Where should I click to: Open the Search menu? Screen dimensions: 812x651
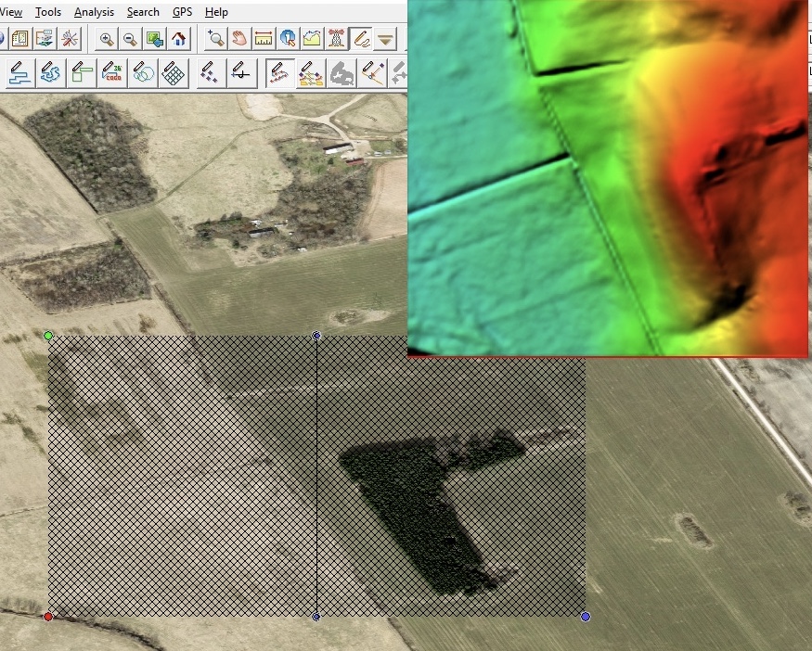(x=143, y=12)
